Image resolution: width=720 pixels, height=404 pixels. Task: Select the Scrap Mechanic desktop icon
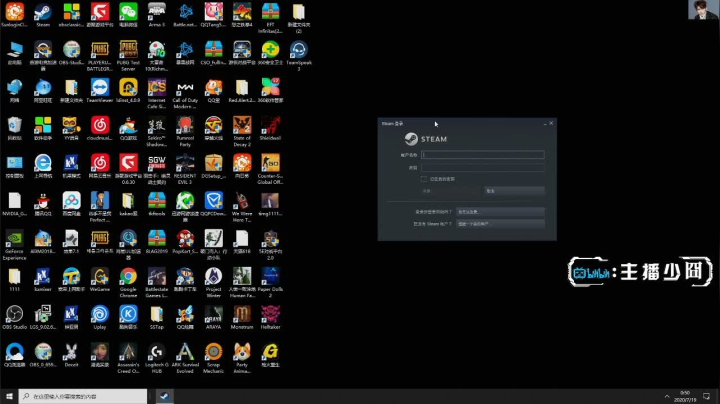pyautogui.click(x=214, y=359)
